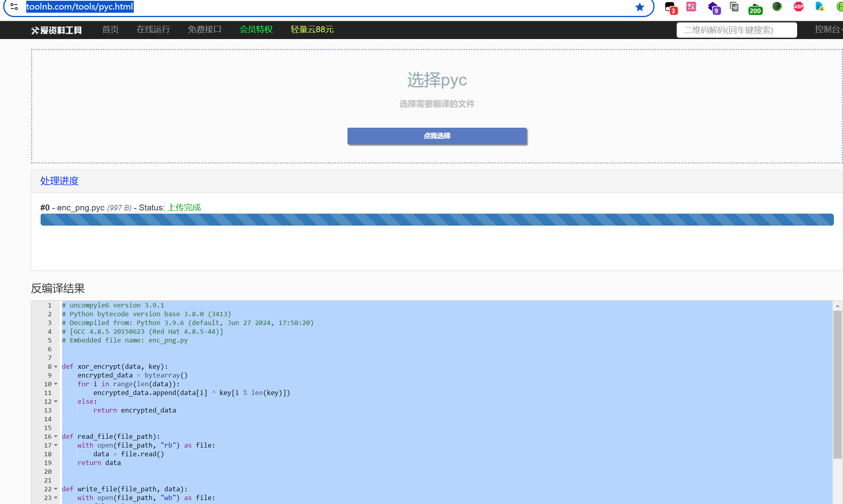Open the 控制台 dropdown menu
This screenshot has width=843, height=504.
click(828, 29)
